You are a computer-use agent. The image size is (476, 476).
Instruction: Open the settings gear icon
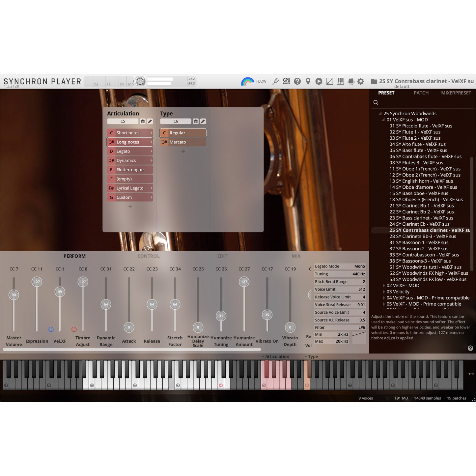pyautogui.click(x=360, y=81)
